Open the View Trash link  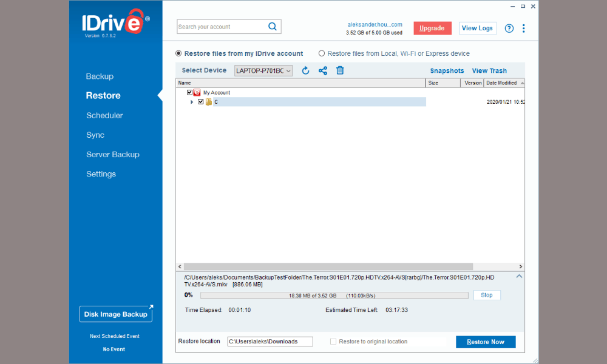489,71
